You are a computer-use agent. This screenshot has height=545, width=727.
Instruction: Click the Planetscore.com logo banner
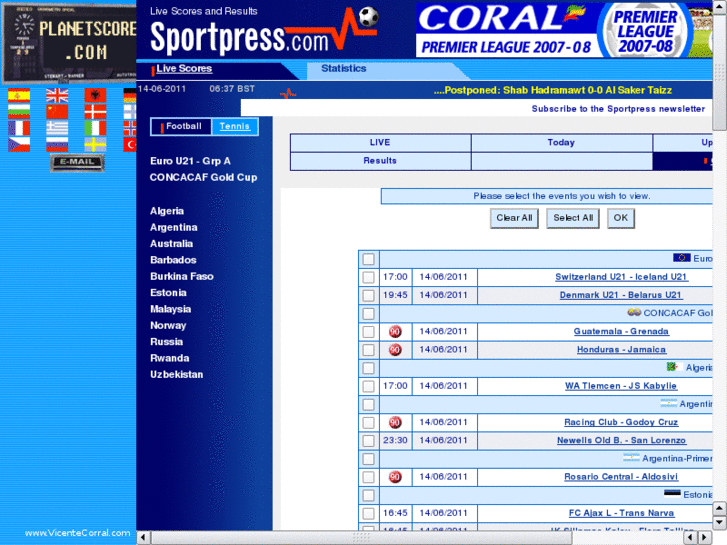tap(69, 42)
